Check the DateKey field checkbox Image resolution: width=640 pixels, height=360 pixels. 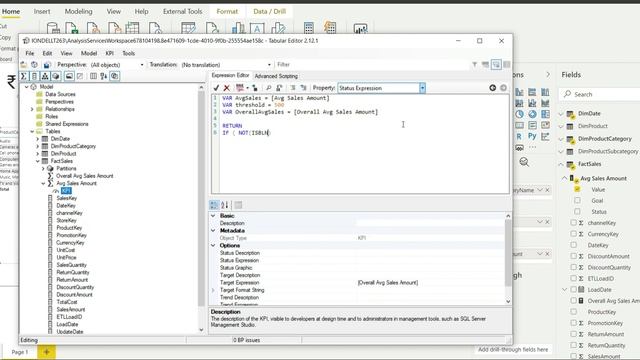573,245
